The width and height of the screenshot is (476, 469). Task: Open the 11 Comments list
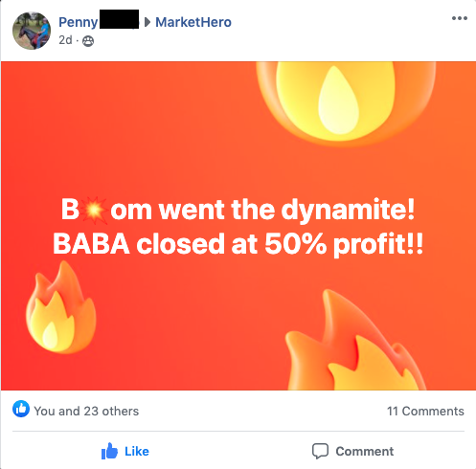tap(425, 411)
